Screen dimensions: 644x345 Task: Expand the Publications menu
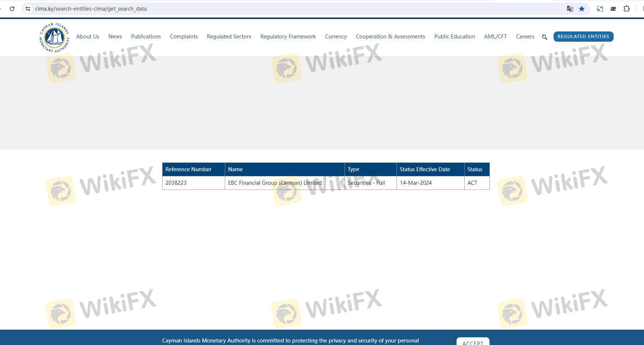tap(146, 37)
